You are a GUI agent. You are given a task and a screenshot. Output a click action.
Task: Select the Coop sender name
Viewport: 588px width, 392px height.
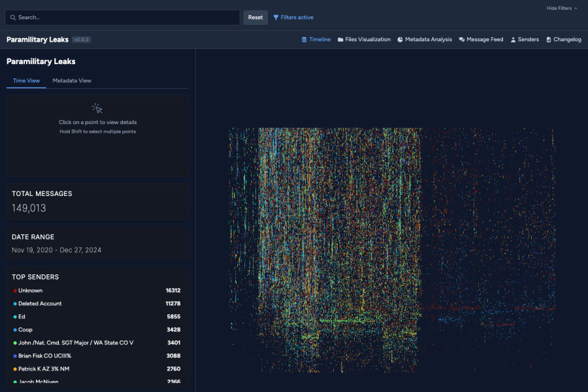[25, 330]
